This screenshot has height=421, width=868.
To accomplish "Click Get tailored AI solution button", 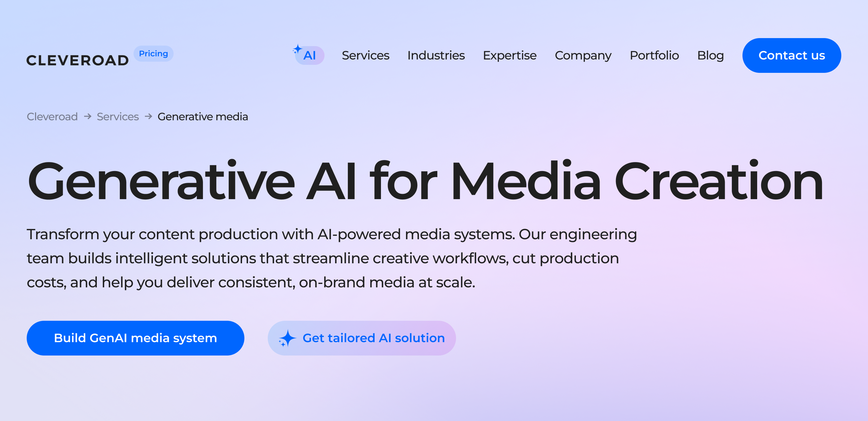I will coord(373,338).
